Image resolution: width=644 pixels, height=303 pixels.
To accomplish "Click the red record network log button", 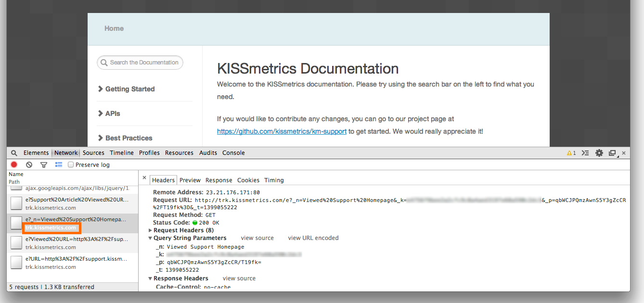I will point(14,164).
